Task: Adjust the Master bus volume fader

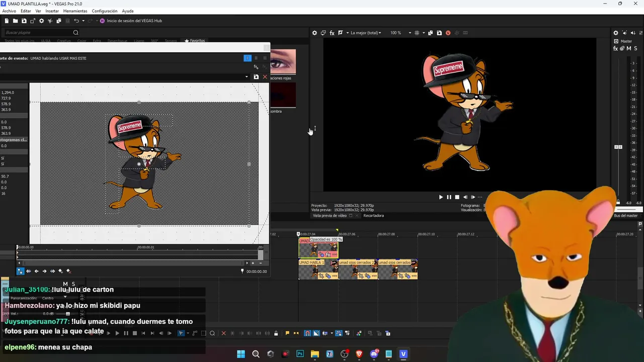Action: (618, 147)
